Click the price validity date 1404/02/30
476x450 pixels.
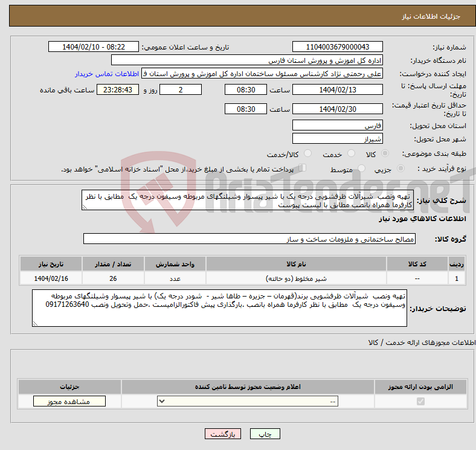(x=337, y=109)
